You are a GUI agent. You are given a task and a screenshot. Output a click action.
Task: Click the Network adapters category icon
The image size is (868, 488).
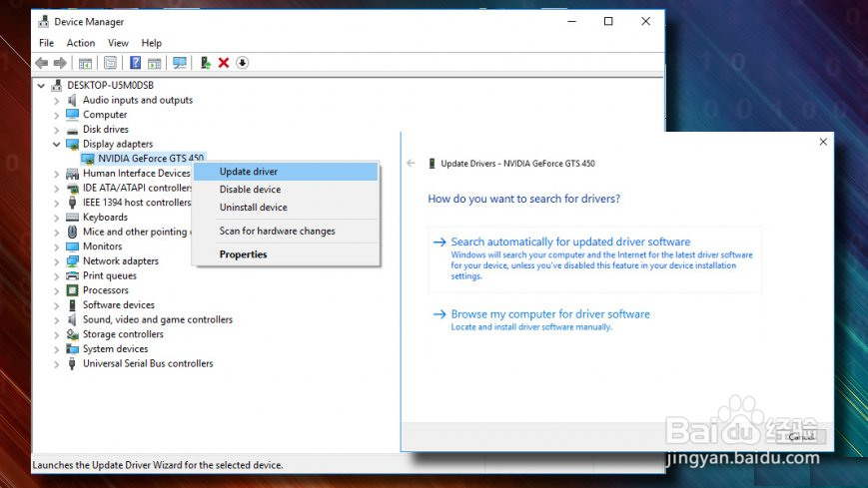(x=72, y=261)
